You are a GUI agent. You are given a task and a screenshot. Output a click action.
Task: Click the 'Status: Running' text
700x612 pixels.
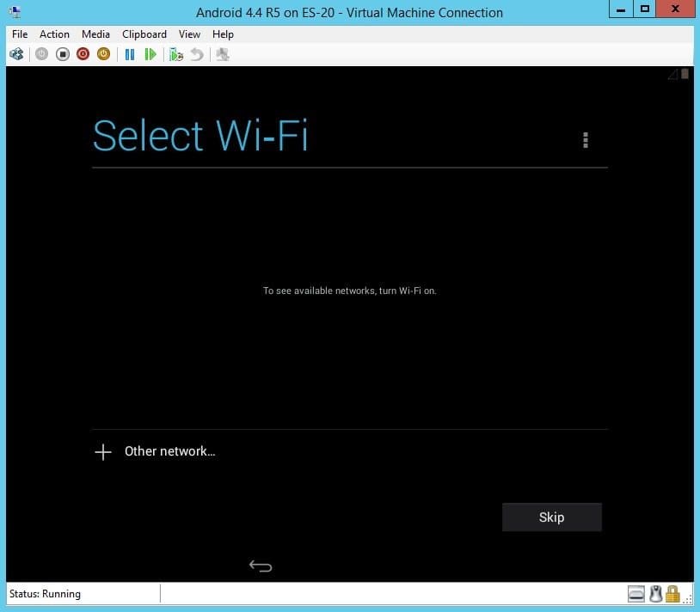tap(45, 594)
